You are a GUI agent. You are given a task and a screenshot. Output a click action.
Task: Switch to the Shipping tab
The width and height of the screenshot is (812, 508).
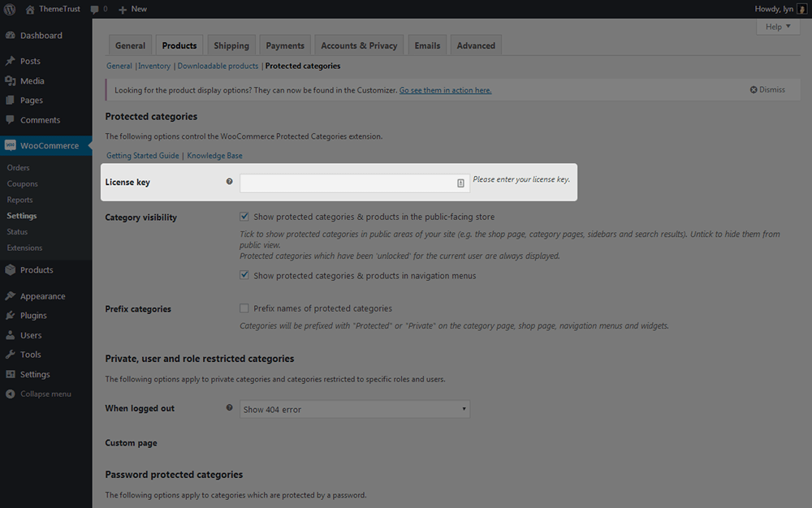point(231,45)
